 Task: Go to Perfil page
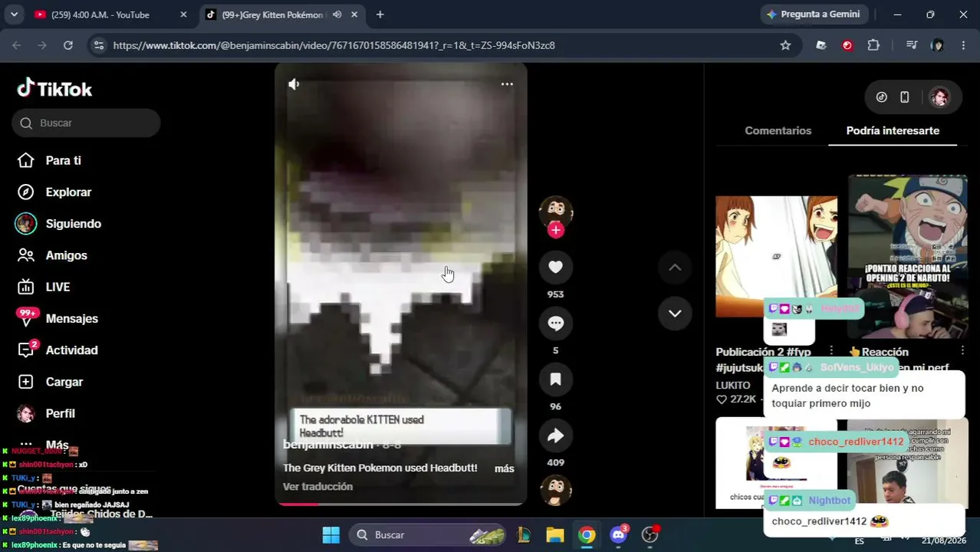point(46,413)
